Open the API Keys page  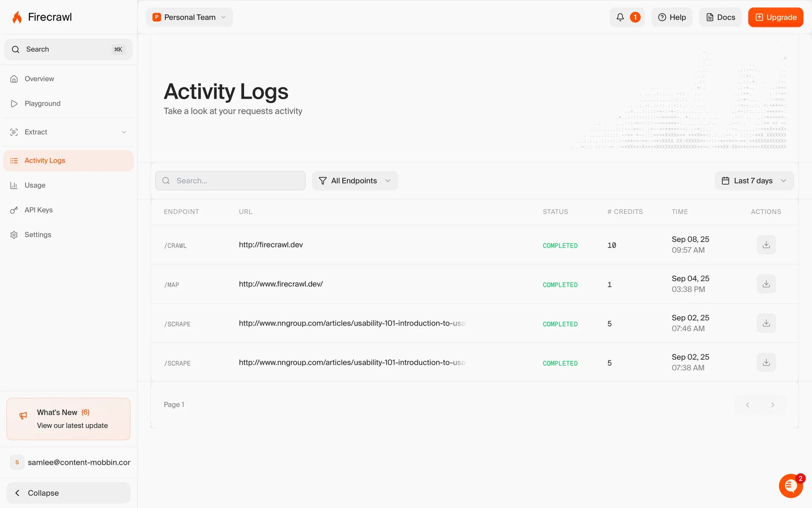tap(38, 210)
